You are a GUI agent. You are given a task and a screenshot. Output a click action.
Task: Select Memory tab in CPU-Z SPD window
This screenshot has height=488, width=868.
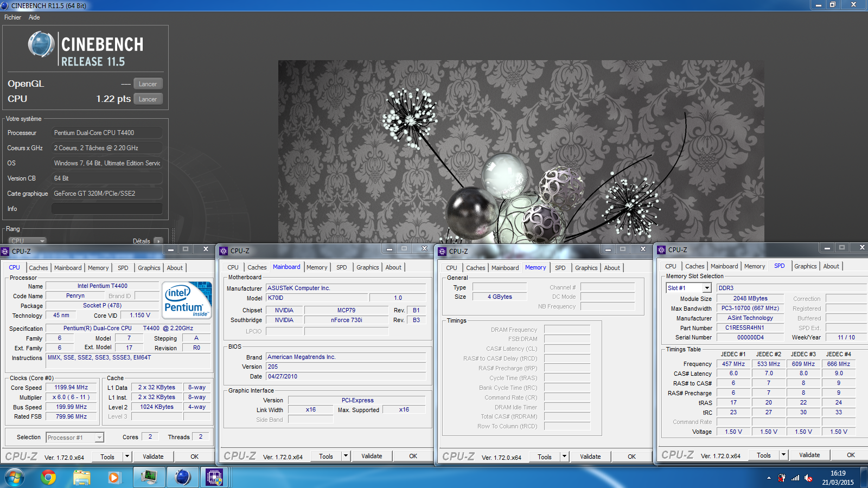(x=755, y=266)
